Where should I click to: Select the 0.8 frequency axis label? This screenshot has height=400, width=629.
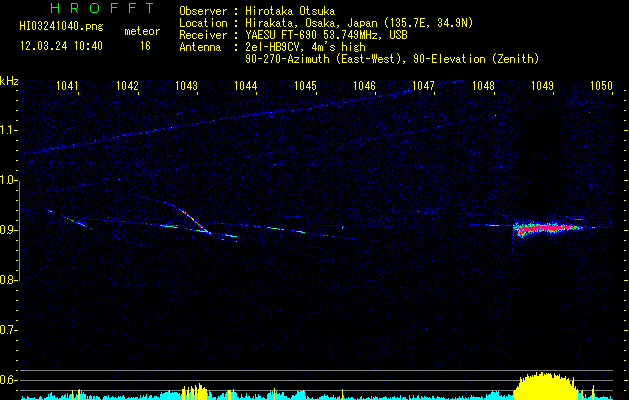pos(8,280)
